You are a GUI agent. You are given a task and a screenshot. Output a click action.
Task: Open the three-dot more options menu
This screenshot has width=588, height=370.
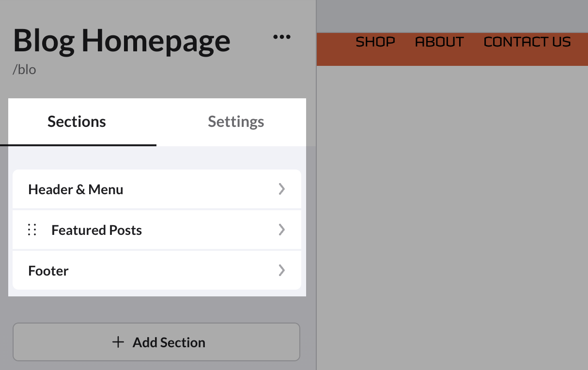pos(282,37)
